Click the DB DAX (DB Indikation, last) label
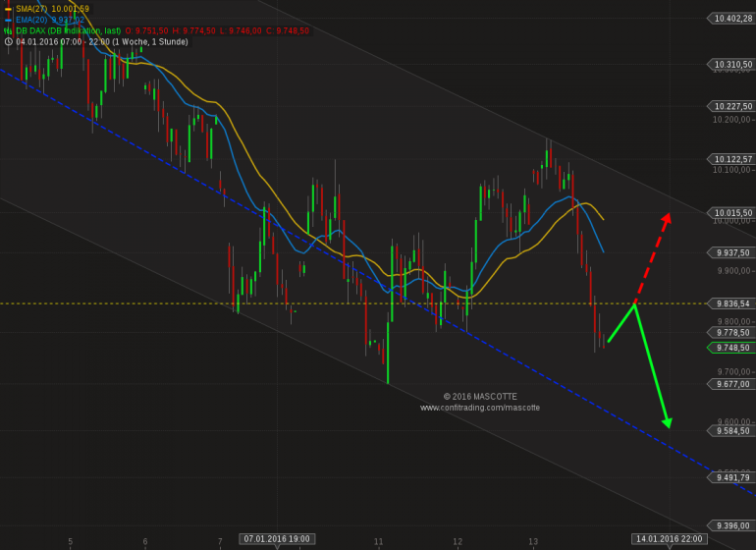756x550 pixels. pos(68,30)
